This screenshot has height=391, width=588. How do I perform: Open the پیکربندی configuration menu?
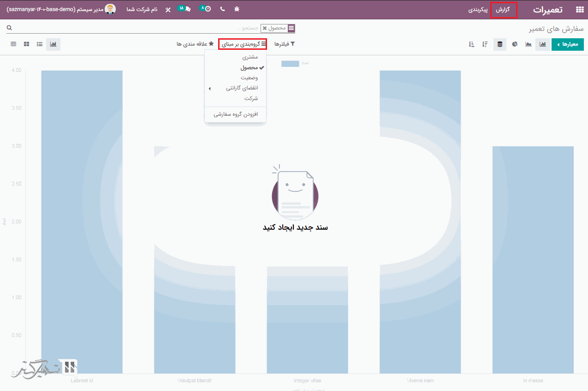coord(478,10)
